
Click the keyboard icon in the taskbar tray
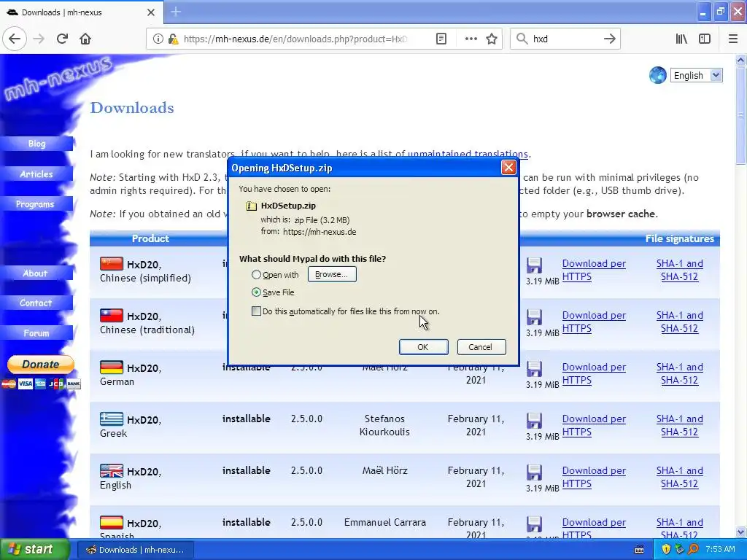click(x=639, y=550)
